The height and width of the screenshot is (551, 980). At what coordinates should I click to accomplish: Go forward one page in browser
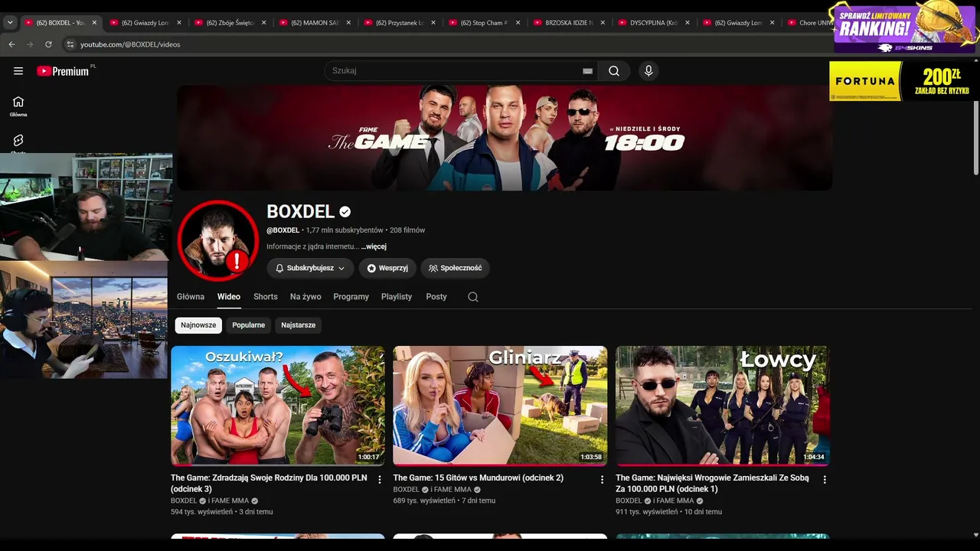[x=30, y=44]
